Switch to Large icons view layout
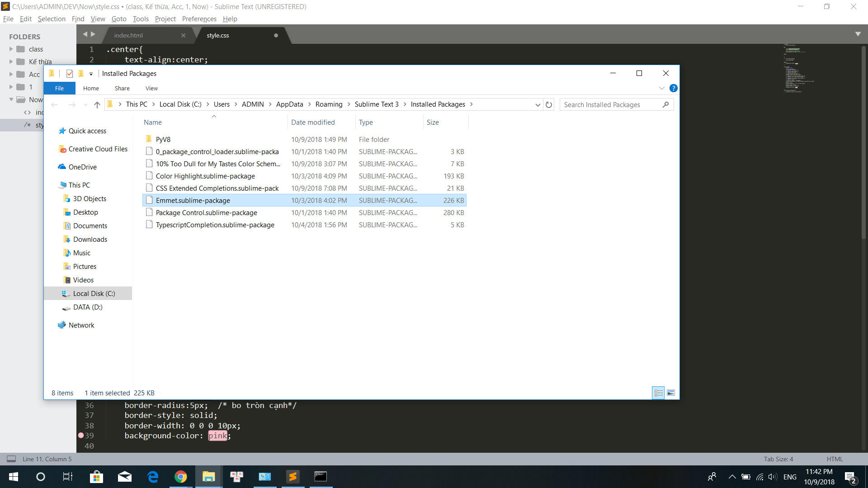The height and width of the screenshot is (488, 868). (671, 393)
